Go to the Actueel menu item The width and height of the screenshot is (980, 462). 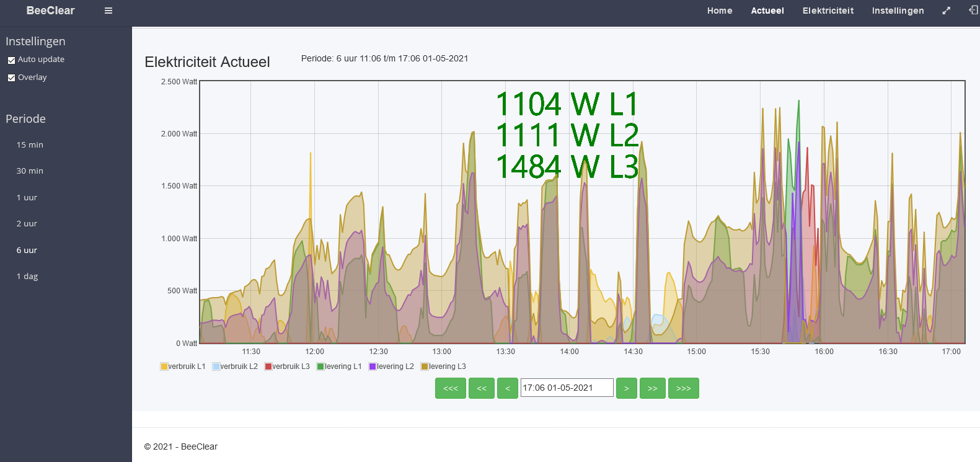[x=767, y=11]
